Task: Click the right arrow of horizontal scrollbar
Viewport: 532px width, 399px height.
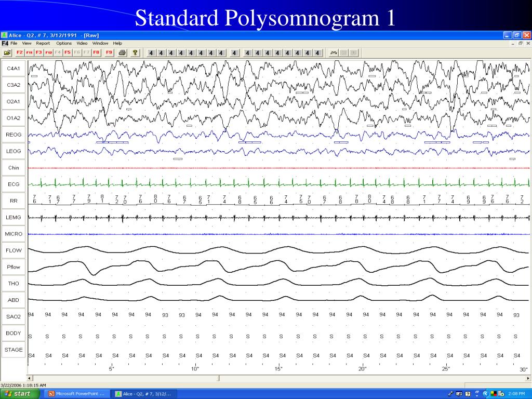Action: [528, 378]
